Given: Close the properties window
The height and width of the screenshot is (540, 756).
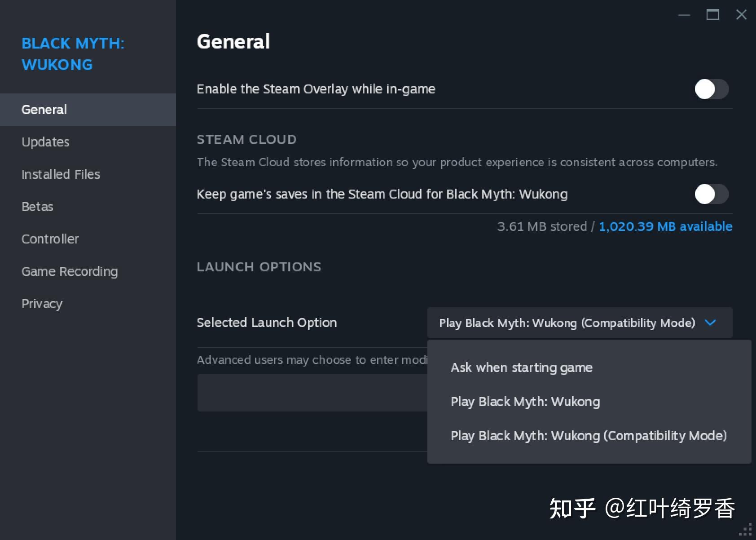Looking at the screenshot, I should tap(741, 15).
